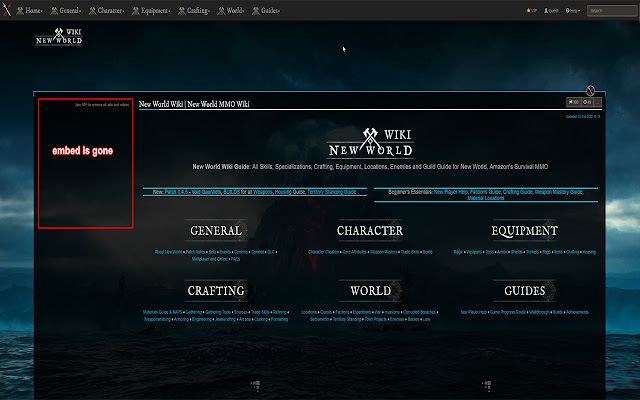Expand the General navigation menu

(x=66, y=11)
